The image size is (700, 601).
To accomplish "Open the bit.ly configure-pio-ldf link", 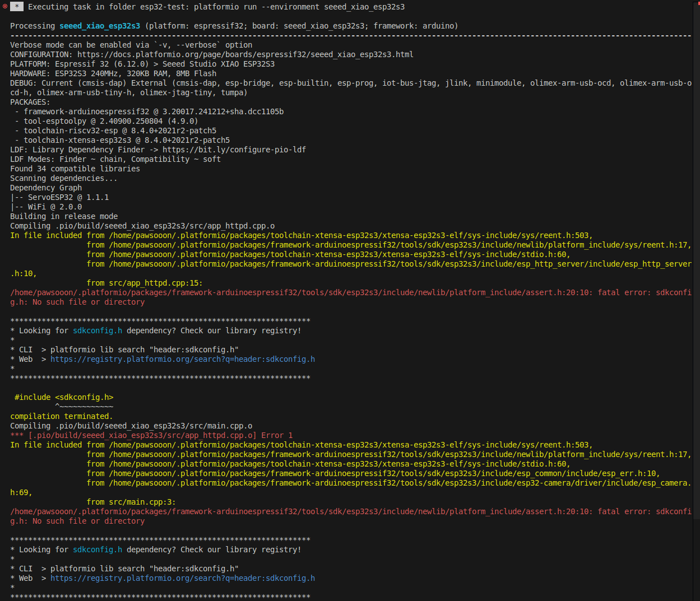I will click(234, 150).
